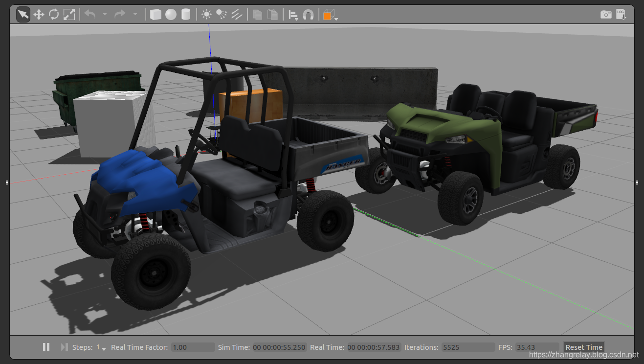Click the Iterations value field

[468, 347]
